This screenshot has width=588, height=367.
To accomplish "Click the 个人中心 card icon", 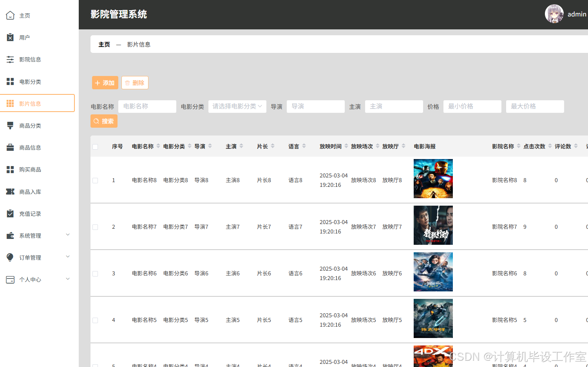I will [x=10, y=280].
